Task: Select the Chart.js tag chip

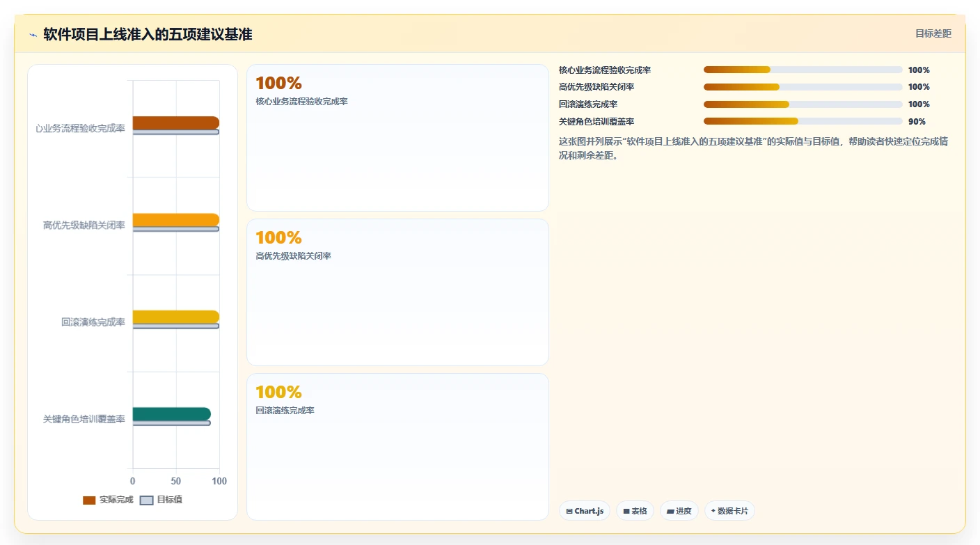Action: point(585,511)
